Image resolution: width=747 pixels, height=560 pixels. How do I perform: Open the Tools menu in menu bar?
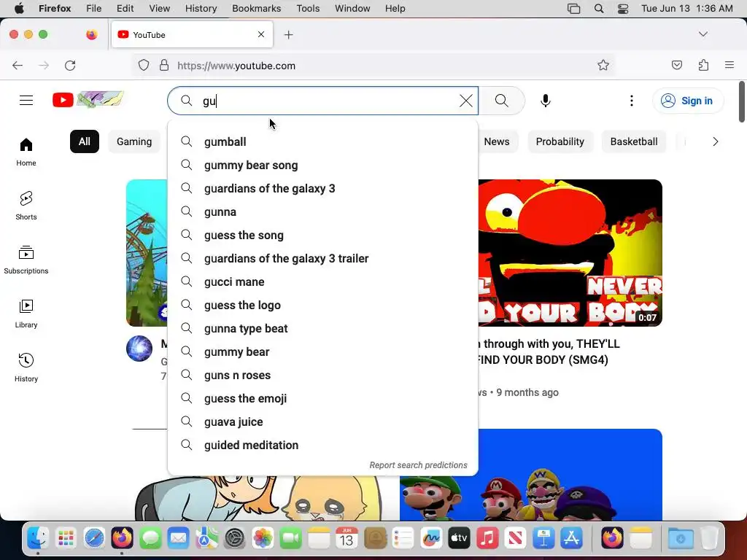308,9
